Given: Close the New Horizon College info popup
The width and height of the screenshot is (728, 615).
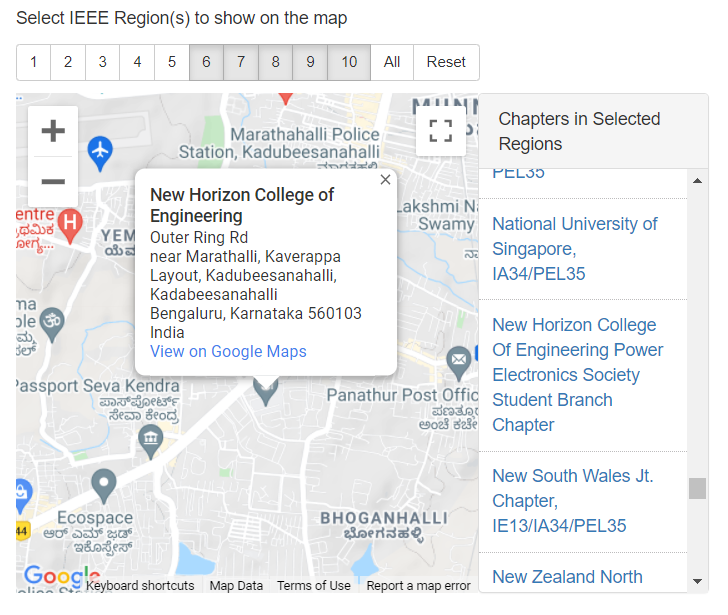Looking at the screenshot, I should point(385,180).
